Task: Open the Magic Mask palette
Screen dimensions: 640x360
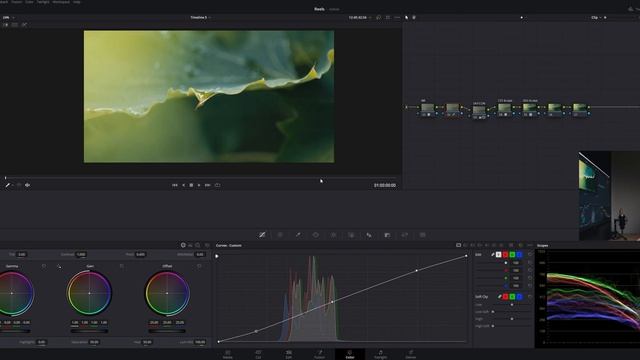Action: coord(351,235)
